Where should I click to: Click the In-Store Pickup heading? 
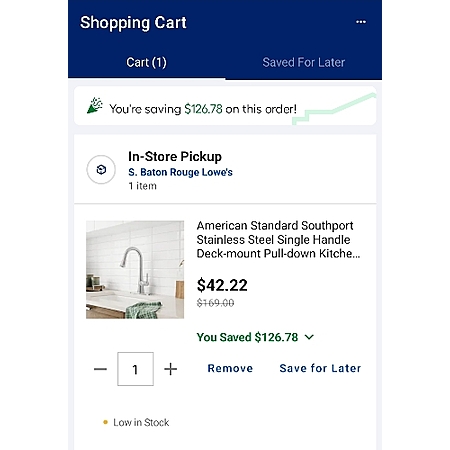pos(175,156)
